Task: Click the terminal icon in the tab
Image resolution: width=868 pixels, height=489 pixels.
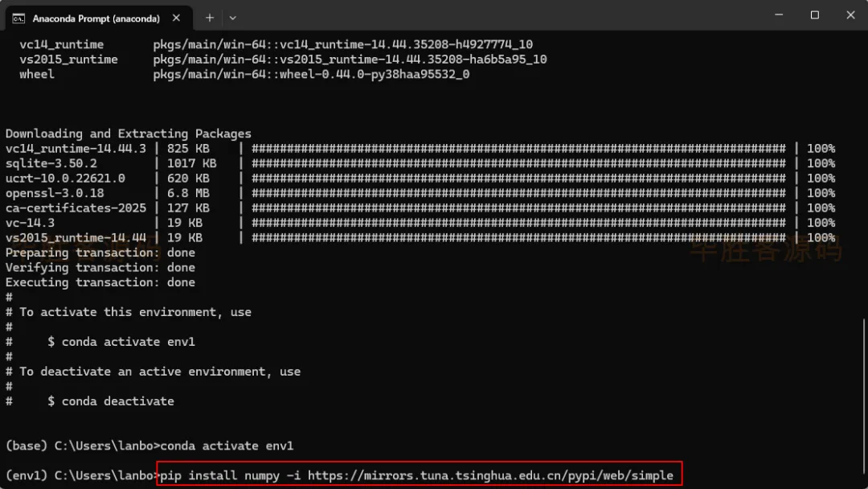Action: pyautogui.click(x=18, y=18)
